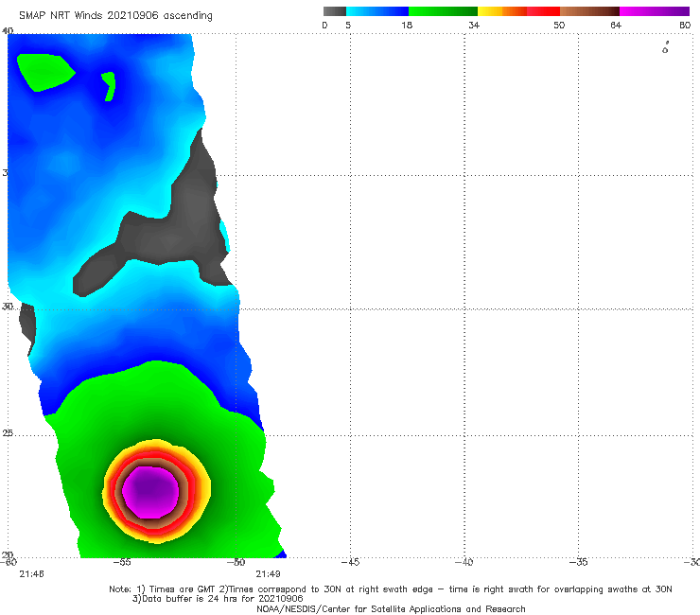Click the yellow-red 34-50 colorbar segment
The image size is (700, 615).
click(x=518, y=11)
